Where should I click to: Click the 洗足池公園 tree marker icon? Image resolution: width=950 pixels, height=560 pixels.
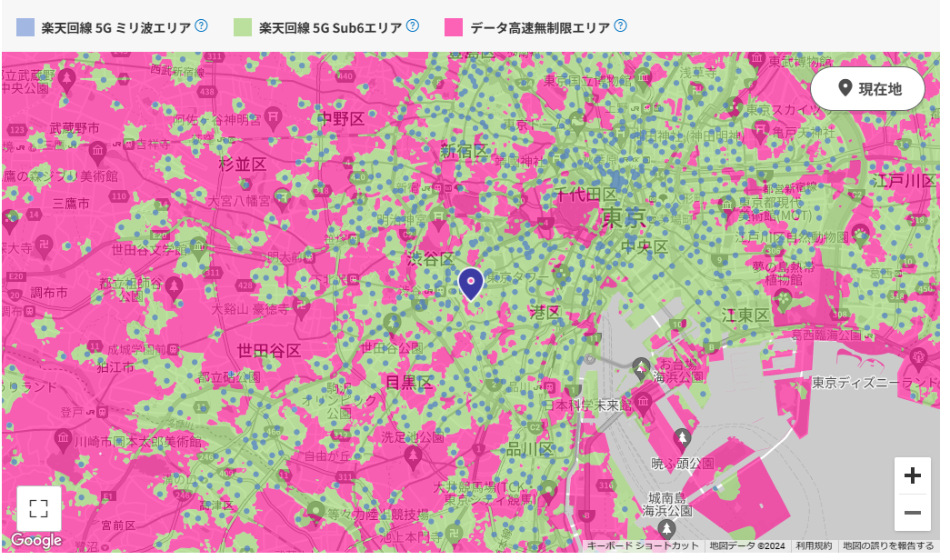[414, 455]
